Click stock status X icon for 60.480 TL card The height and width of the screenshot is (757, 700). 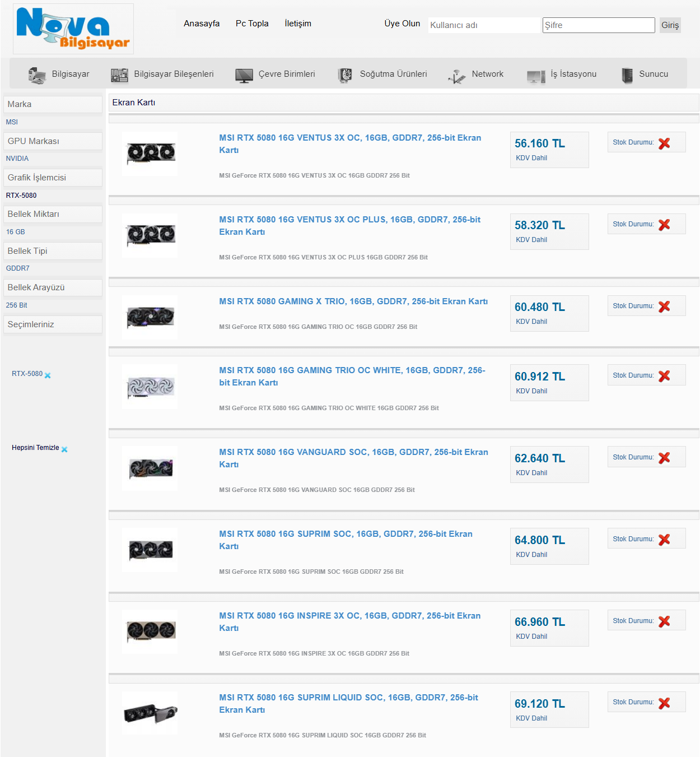[664, 307]
